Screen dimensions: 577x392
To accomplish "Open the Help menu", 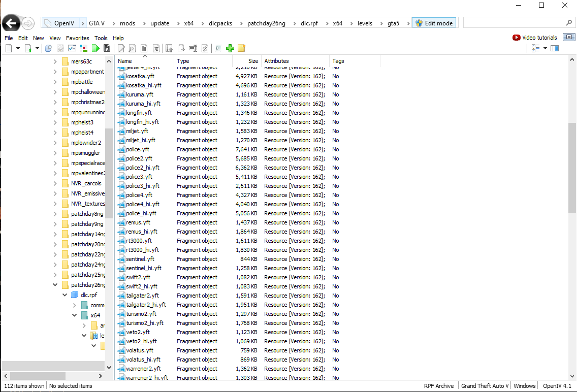I will click(x=118, y=38).
